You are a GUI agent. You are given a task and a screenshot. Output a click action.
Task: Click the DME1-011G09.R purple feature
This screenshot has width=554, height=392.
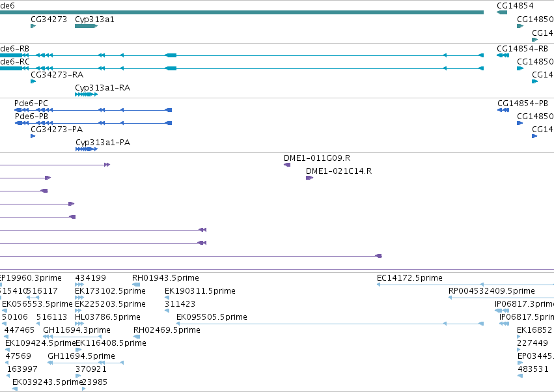coord(287,165)
